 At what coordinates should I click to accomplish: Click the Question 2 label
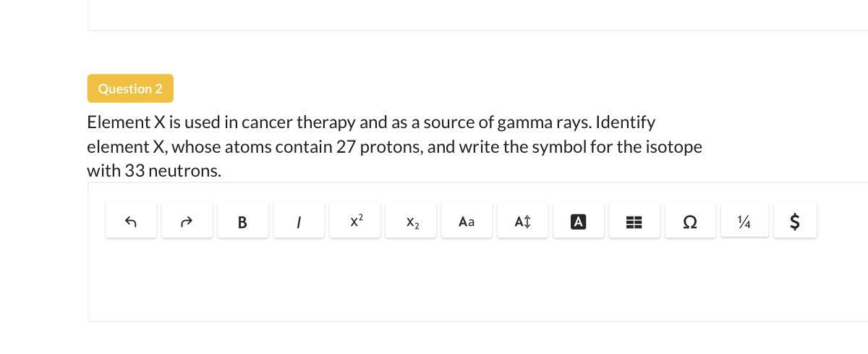(130, 88)
